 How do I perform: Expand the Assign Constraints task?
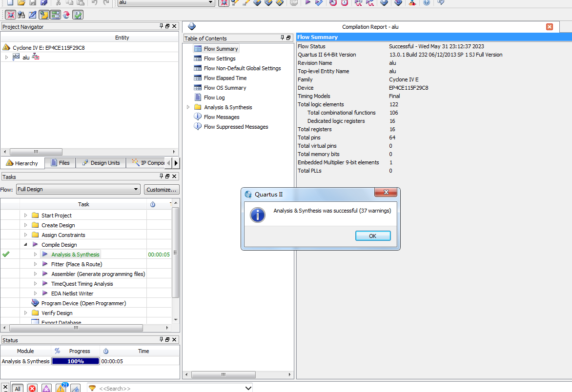(25, 235)
